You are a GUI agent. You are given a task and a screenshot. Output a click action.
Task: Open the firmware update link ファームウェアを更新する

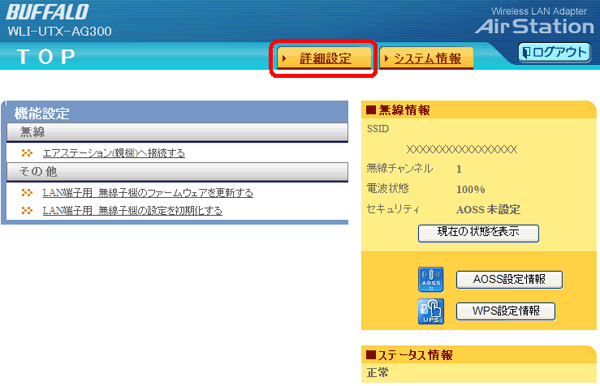(148, 192)
